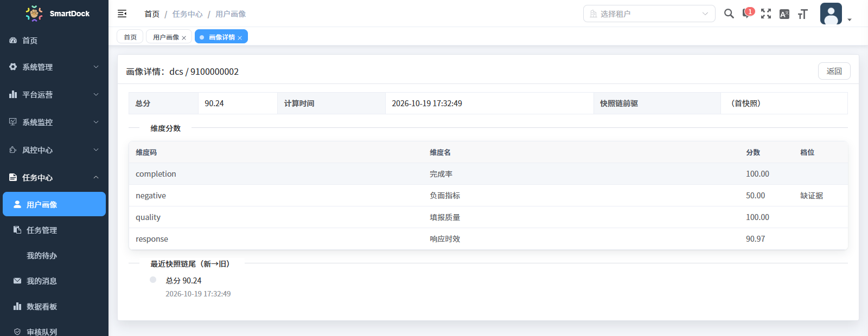Click the SmartDock logo icon

pos(34,13)
